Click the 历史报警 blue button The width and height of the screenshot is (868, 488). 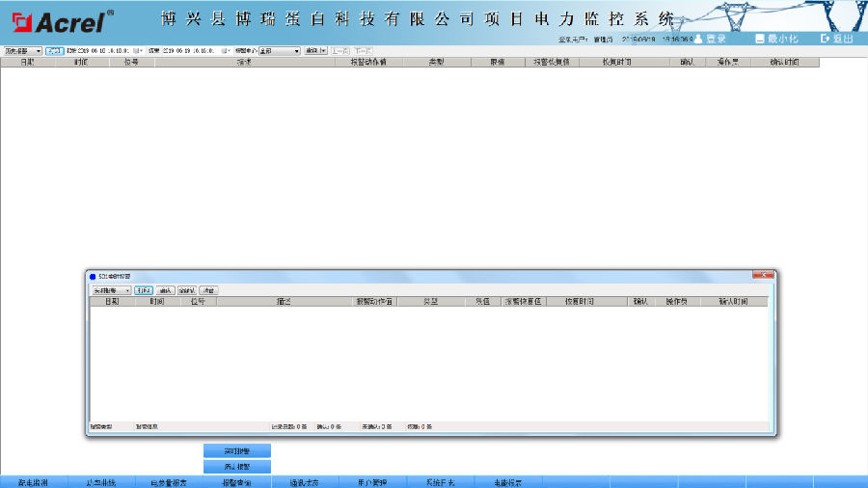pyautogui.click(x=237, y=467)
